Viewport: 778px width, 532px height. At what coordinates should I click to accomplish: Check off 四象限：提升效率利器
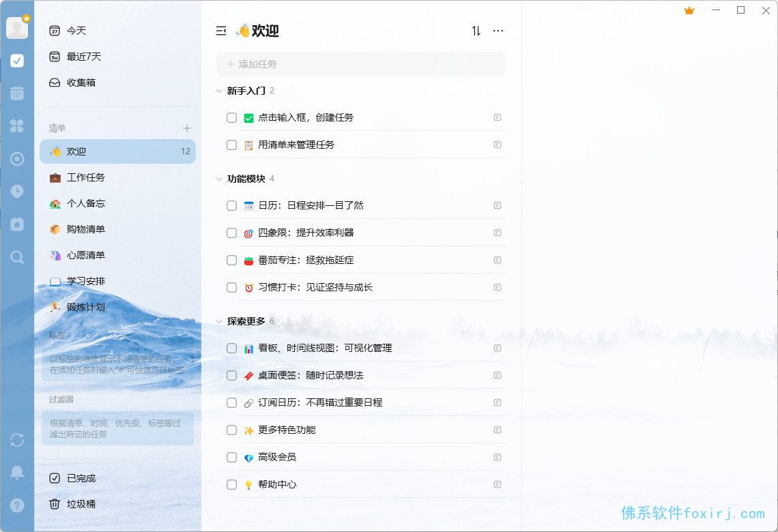click(232, 233)
